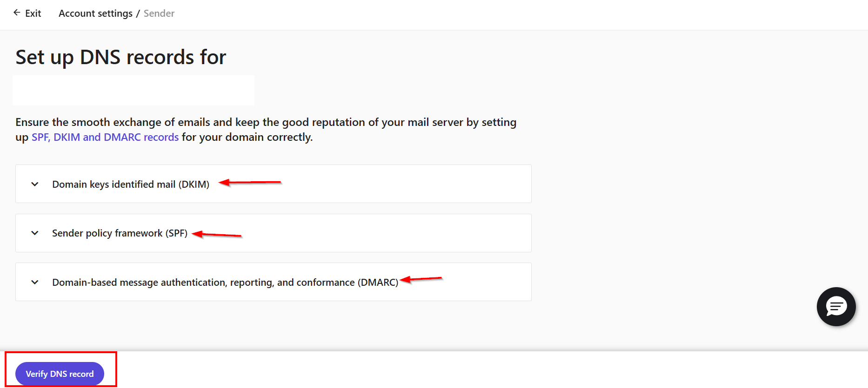Select Sender in the breadcrumb trail
The image size is (868, 388).
click(159, 13)
